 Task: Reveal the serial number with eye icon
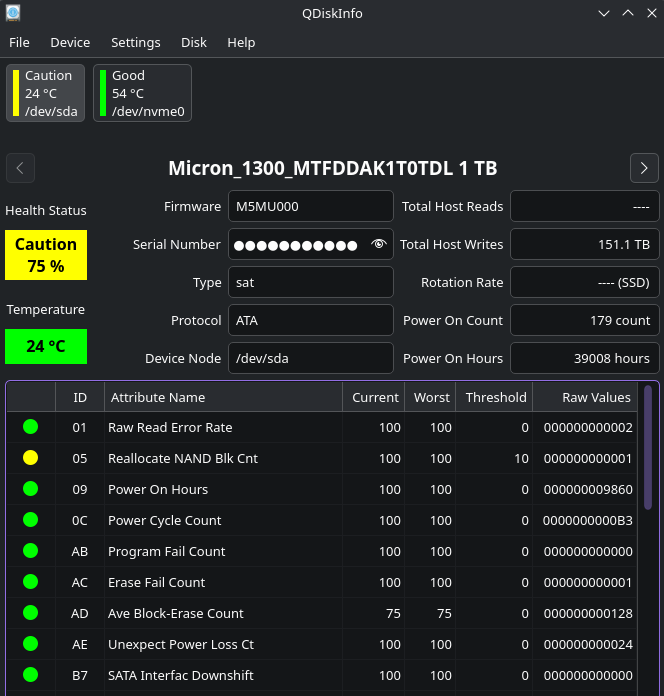pos(378,244)
